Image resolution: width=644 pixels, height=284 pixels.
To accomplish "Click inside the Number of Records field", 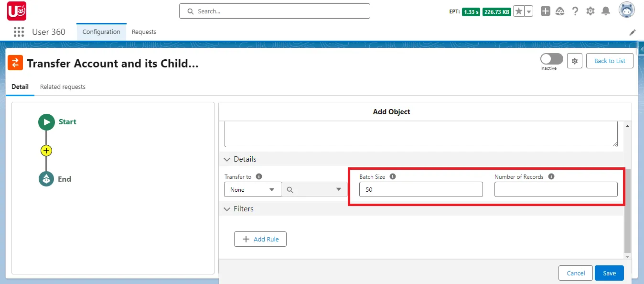I will coord(556,189).
